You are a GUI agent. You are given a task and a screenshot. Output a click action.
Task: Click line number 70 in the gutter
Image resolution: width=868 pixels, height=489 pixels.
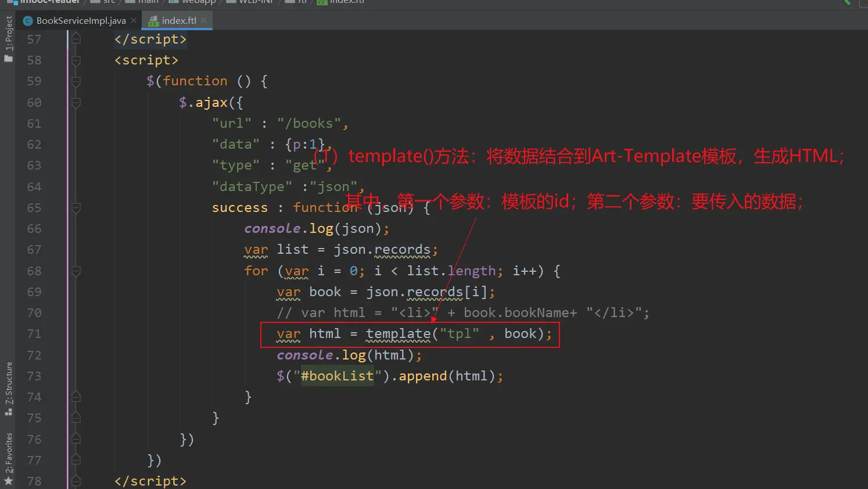click(x=34, y=312)
